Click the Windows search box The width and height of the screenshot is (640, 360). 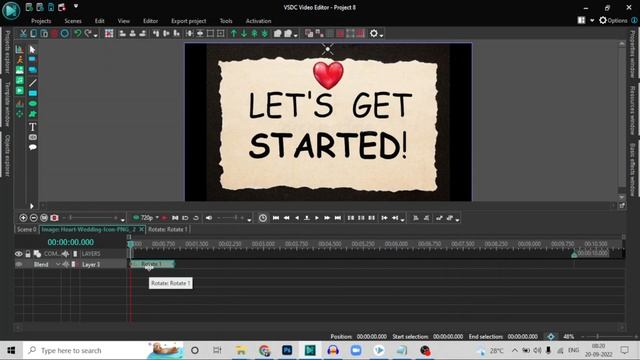(x=104, y=350)
